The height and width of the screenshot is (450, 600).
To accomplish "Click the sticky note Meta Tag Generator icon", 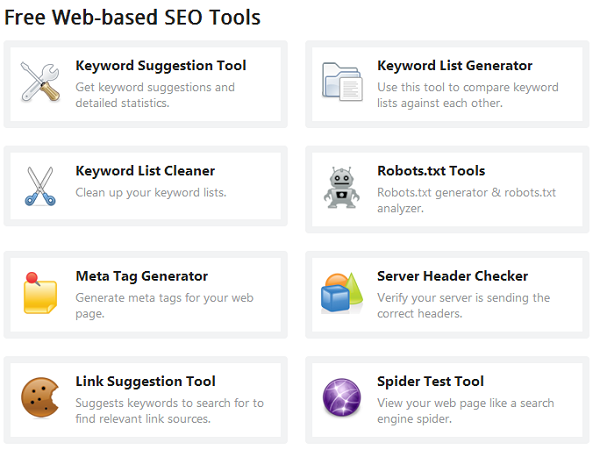I will 40,293.
